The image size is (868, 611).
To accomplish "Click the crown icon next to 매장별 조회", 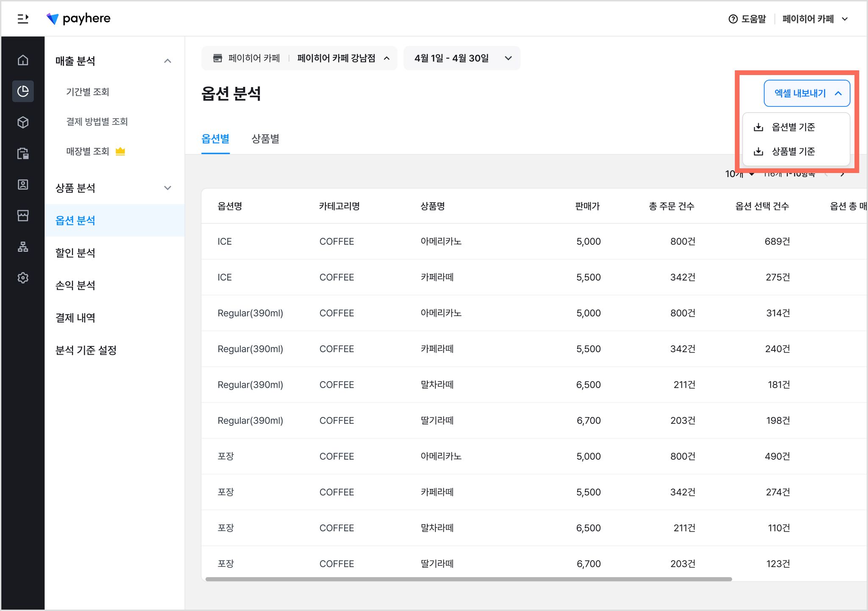I will coord(120,151).
